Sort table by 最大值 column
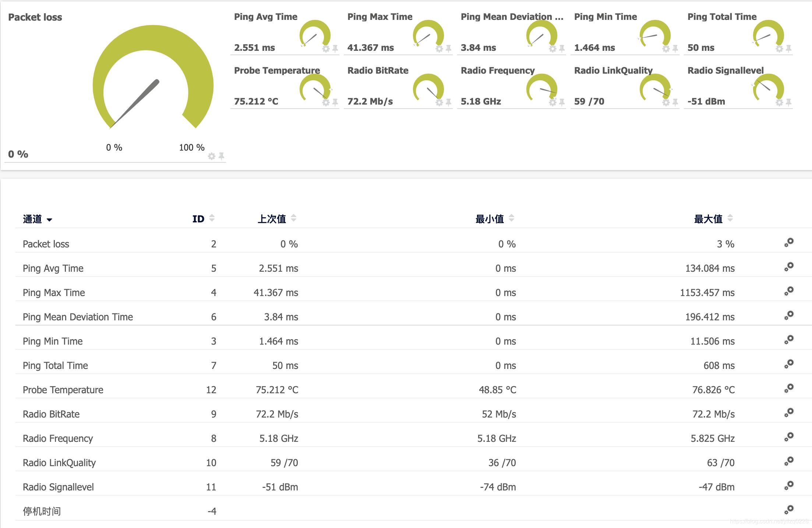 713,219
